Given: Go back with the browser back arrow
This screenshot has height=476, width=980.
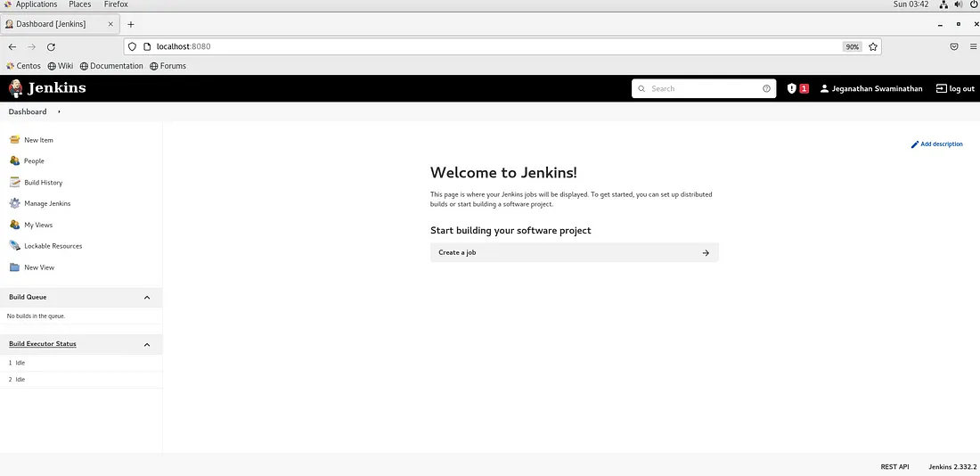Looking at the screenshot, I should 12,47.
